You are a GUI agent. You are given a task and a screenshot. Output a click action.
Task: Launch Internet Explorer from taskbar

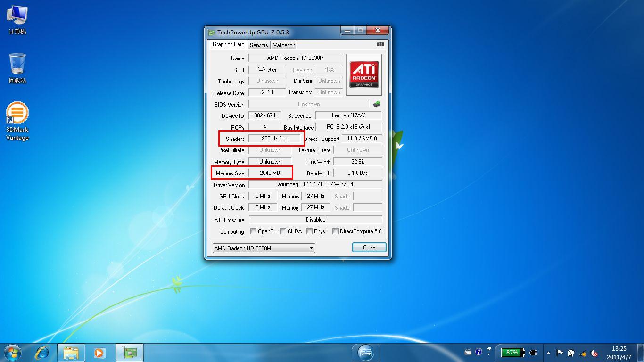point(42,353)
